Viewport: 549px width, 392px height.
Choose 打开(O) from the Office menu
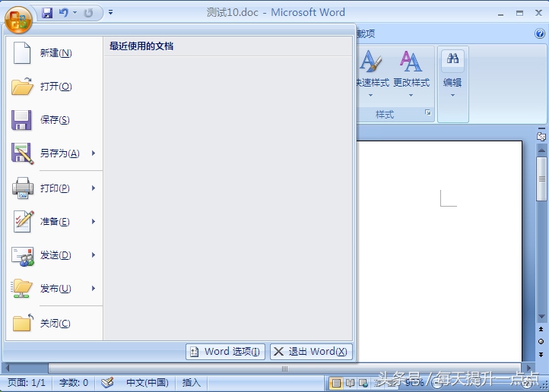[54, 87]
